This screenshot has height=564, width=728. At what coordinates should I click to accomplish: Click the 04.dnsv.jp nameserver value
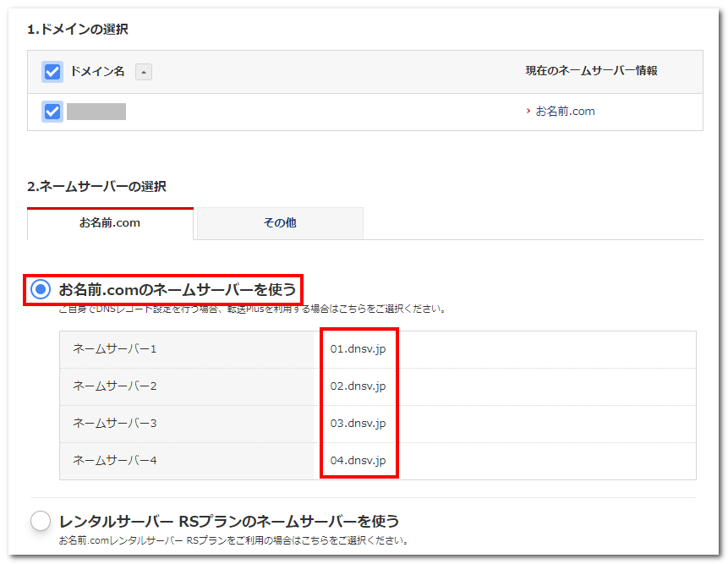click(358, 461)
